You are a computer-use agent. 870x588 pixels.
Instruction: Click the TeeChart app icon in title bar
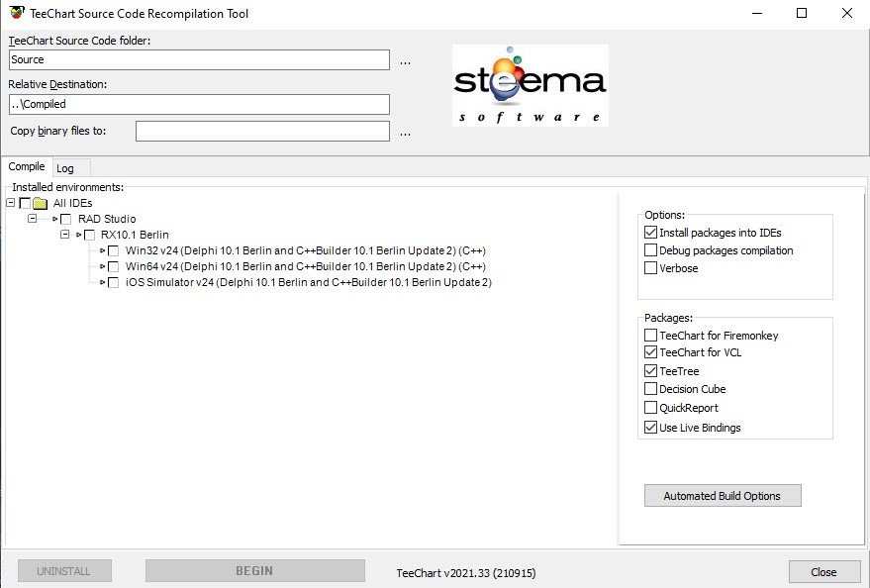[17, 13]
